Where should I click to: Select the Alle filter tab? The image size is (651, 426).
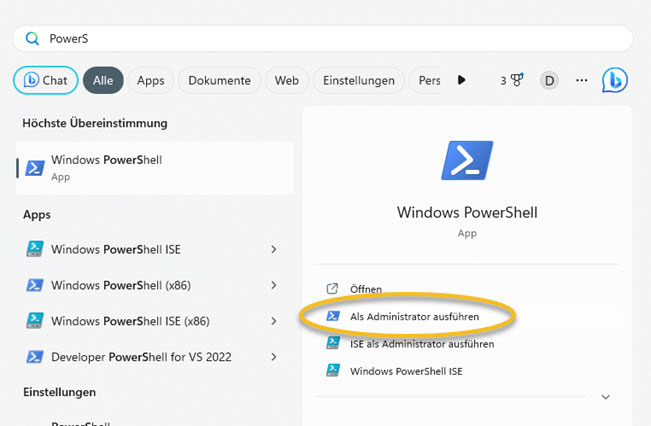103,80
